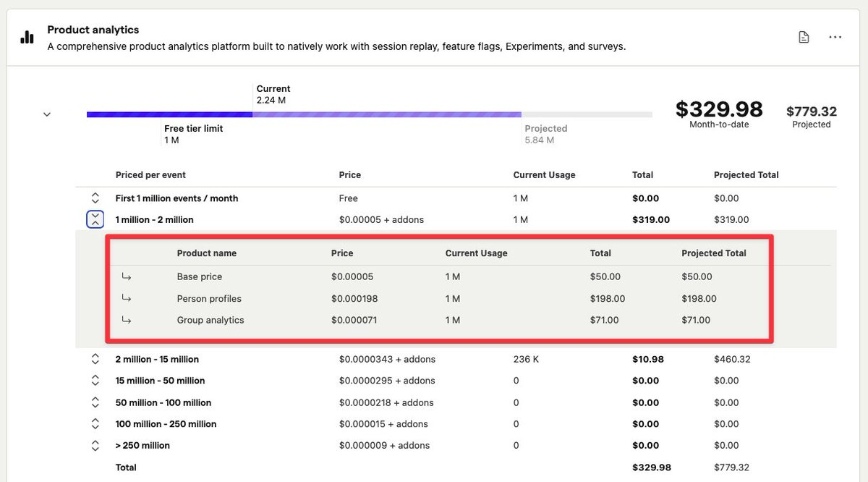The height and width of the screenshot is (482, 868).
Task: Click the $329.98 value in Total row
Action: pyautogui.click(x=652, y=468)
